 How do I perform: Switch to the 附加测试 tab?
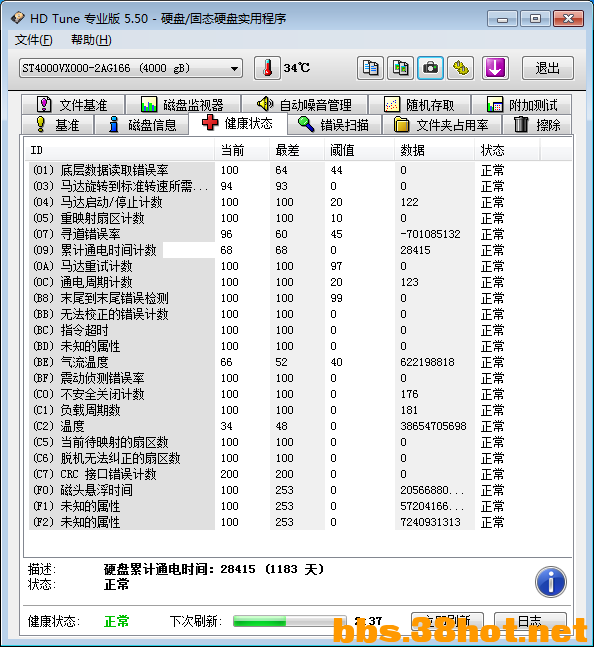521,104
